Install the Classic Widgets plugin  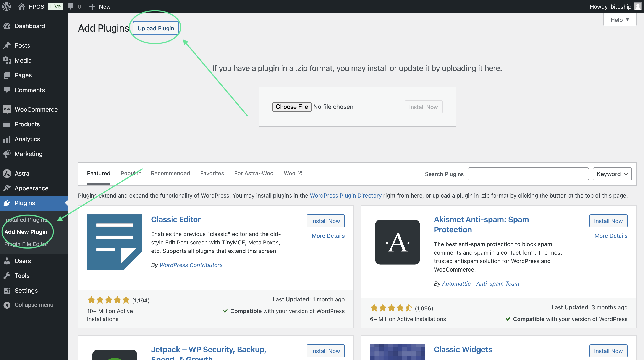coord(608,351)
